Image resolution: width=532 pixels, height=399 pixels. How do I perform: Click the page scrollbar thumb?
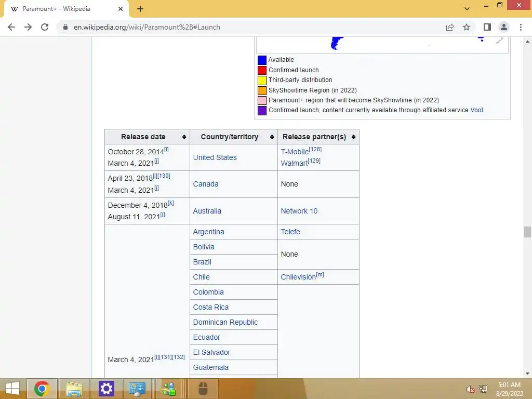pyautogui.click(x=527, y=232)
